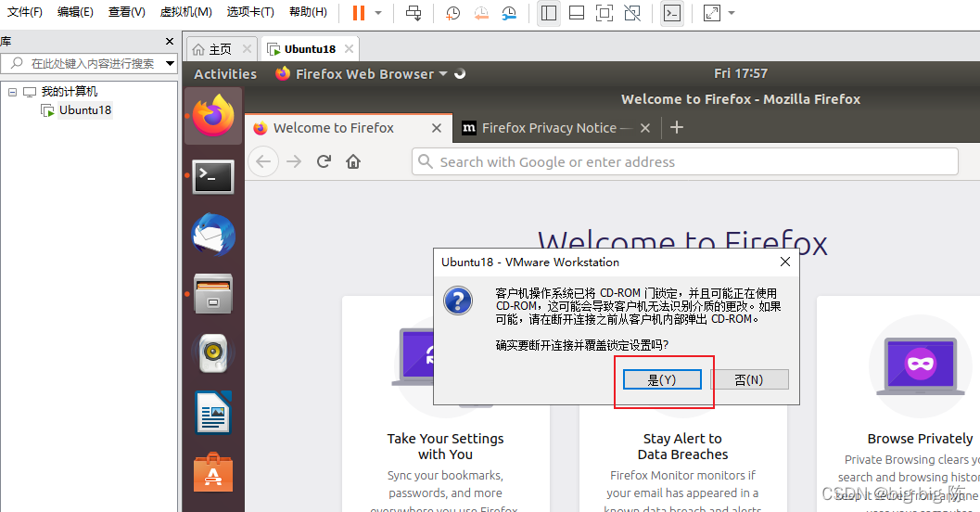The image size is (980, 512).
Task: Open the 帮助(H) menu
Action: coord(308,12)
